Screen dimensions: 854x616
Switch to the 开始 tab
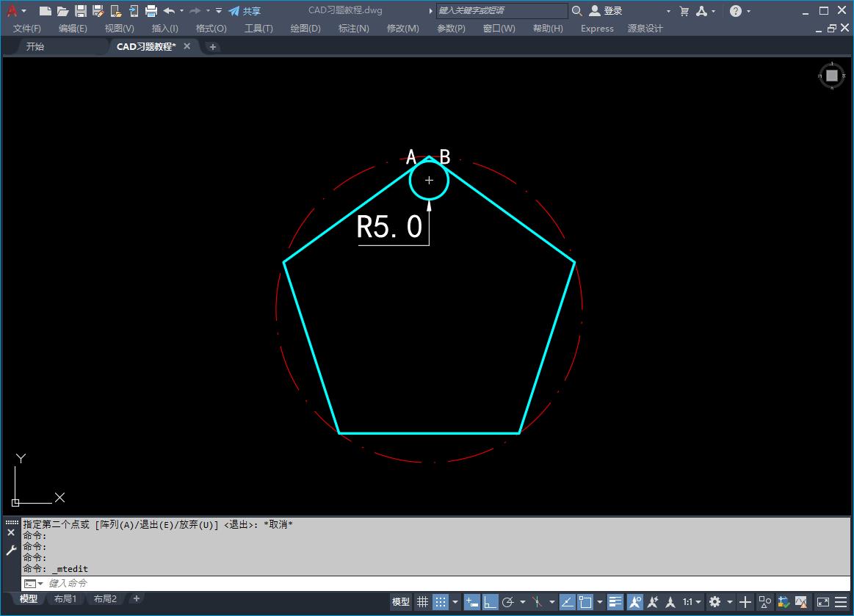pyautogui.click(x=35, y=47)
